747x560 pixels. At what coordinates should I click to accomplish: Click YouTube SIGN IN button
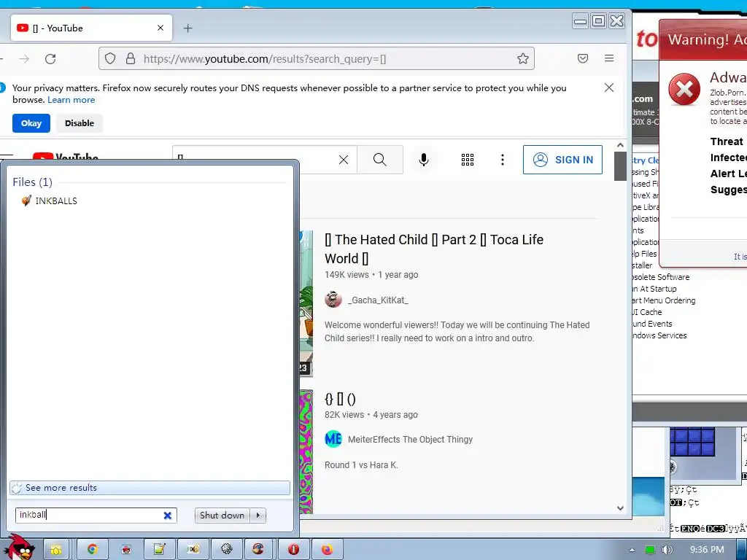point(562,160)
